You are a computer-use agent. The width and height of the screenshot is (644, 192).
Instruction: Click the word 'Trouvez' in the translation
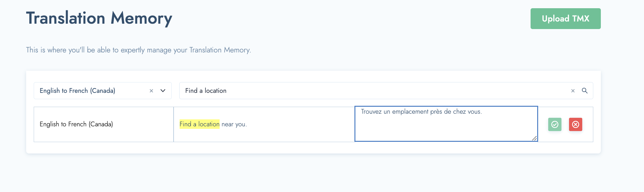click(371, 111)
